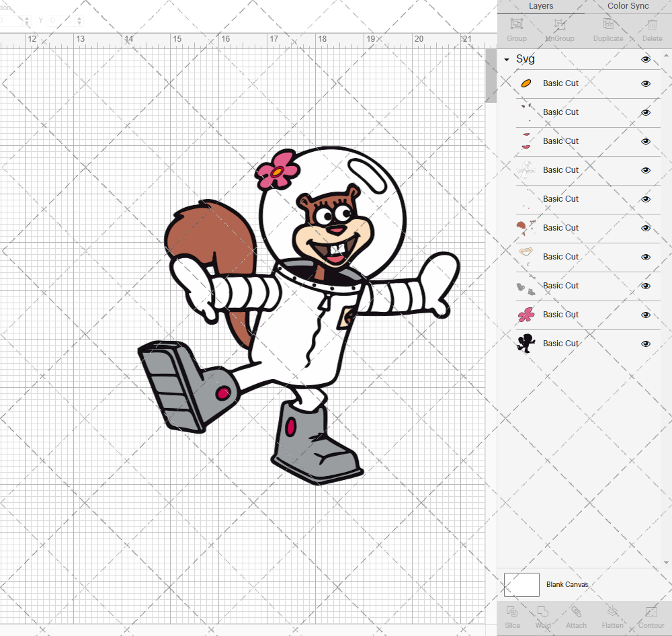Click the Svg group name
Viewport: 672px width, 636px height.
pos(525,58)
